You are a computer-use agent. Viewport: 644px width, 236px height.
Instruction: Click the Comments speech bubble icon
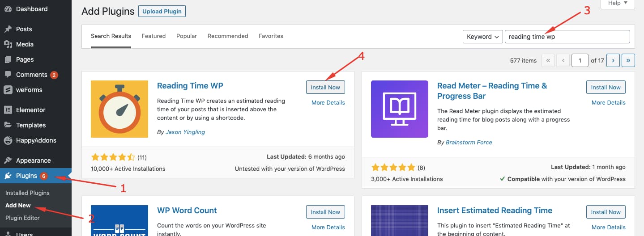click(8, 75)
